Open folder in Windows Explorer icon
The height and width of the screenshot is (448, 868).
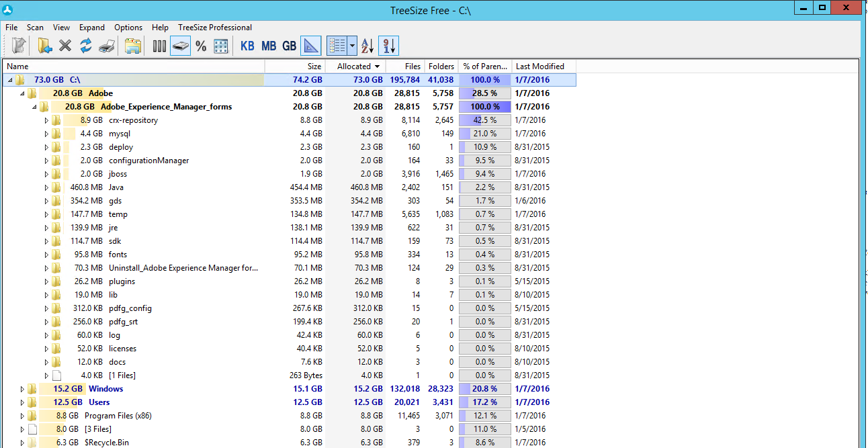[133, 46]
